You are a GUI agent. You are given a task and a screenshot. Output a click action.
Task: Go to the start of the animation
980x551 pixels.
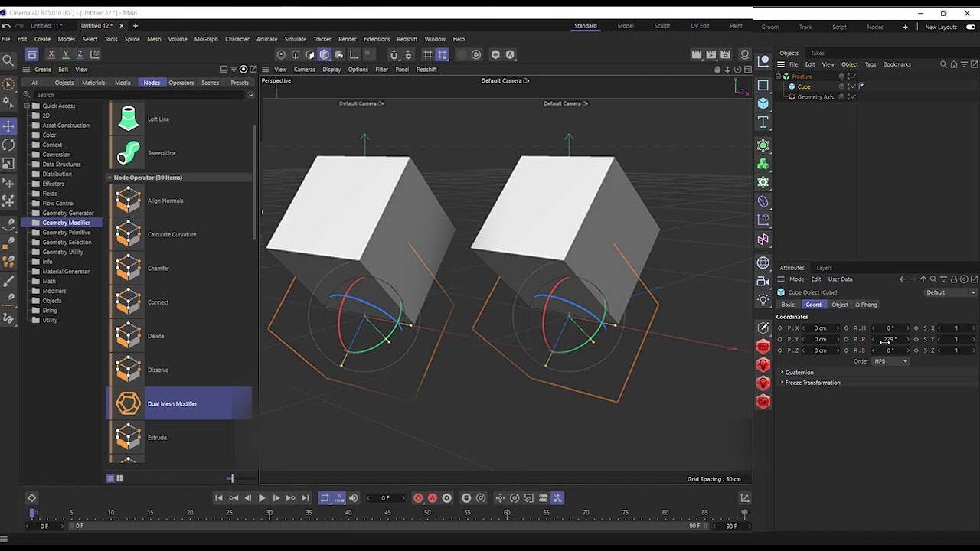[218, 498]
